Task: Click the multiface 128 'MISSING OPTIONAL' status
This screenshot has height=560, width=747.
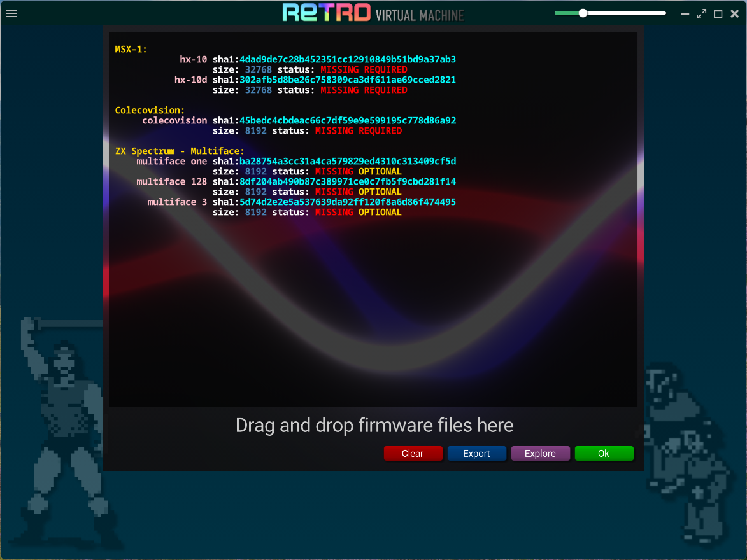Action: click(359, 192)
